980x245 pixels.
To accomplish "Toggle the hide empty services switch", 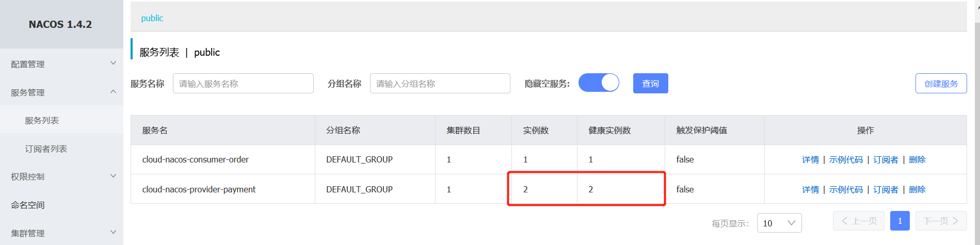I will [599, 83].
